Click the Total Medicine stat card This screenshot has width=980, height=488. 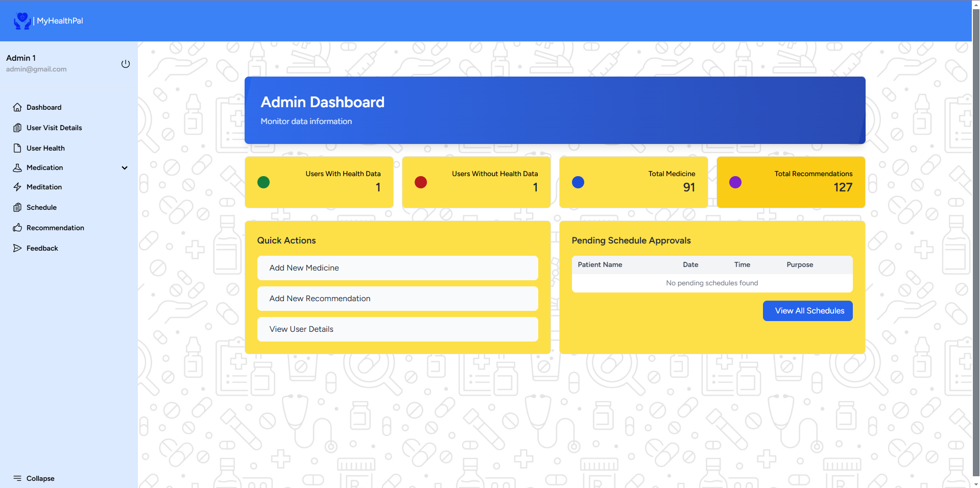tap(633, 182)
